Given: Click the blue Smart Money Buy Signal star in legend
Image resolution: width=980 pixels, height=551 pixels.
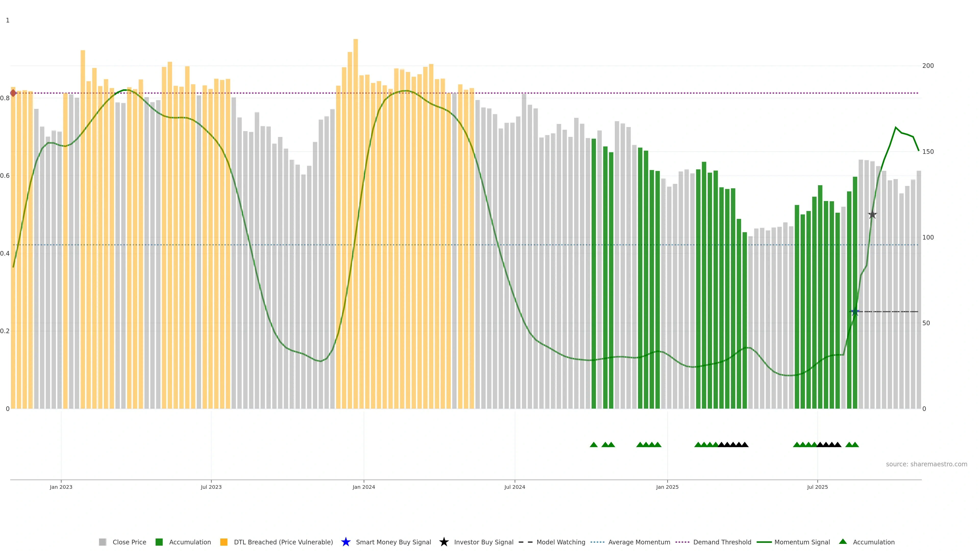Looking at the screenshot, I should click(346, 542).
